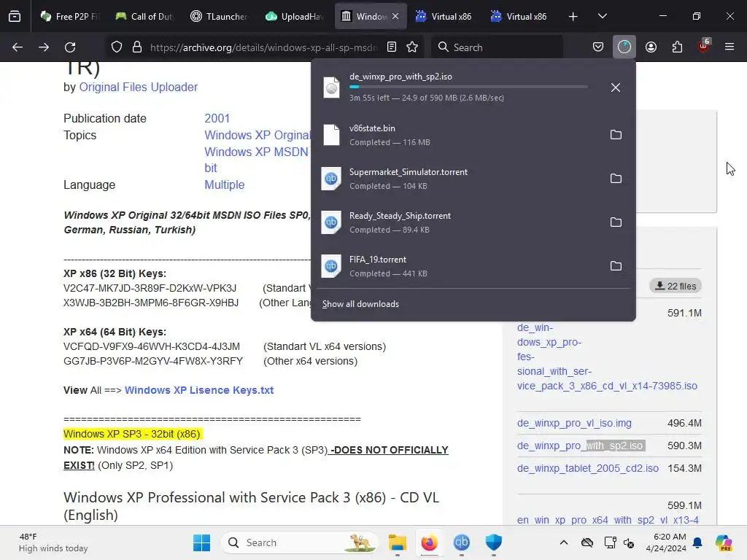Open tracking protection shield icon
The width and height of the screenshot is (747, 560).
tap(117, 47)
